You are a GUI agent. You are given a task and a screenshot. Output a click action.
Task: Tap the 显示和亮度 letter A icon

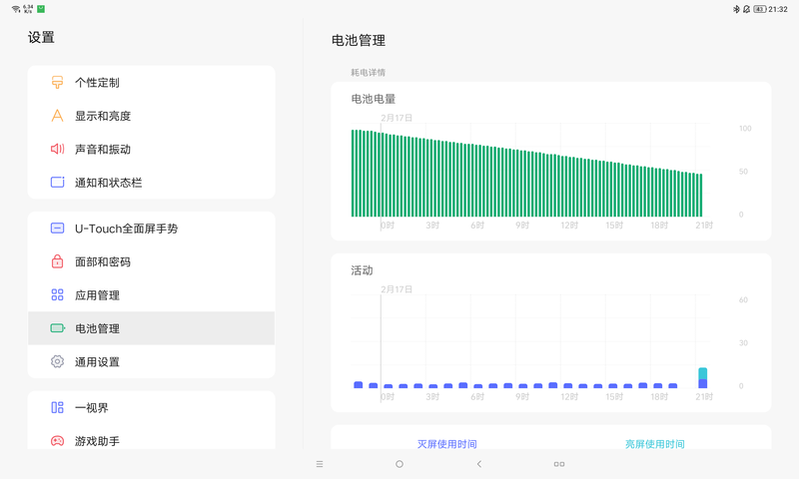tap(57, 116)
